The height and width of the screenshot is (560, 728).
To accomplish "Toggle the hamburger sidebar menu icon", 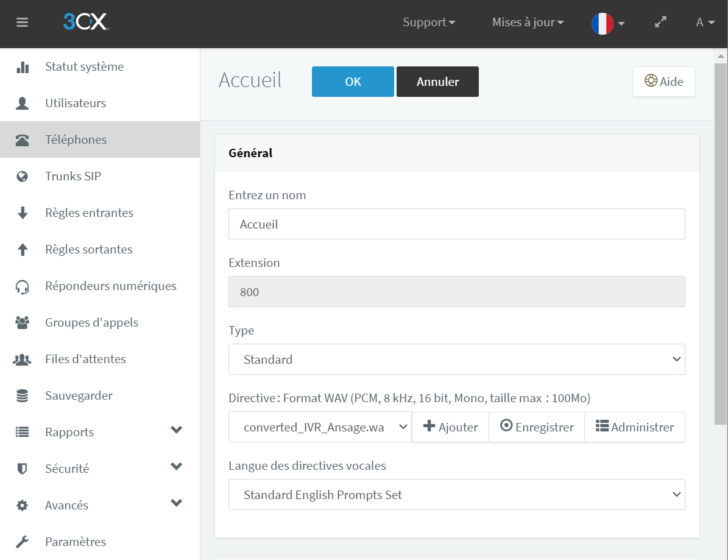I will point(22,23).
